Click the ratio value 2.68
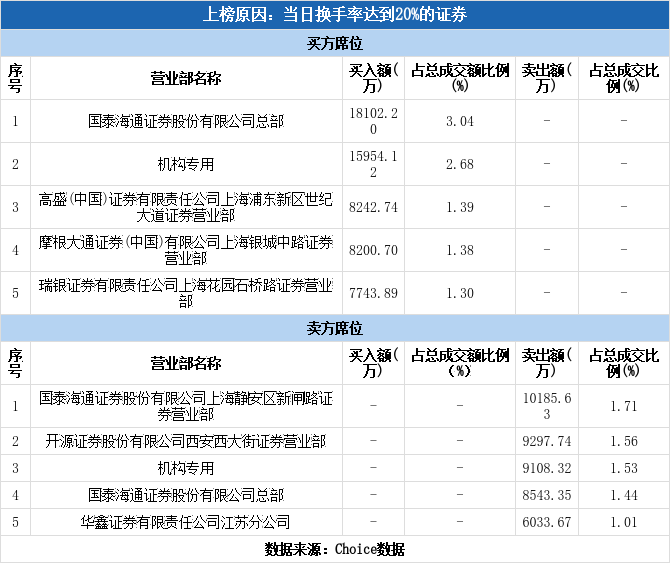The height and width of the screenshot is (563, 670). click(x=460, y=164)
